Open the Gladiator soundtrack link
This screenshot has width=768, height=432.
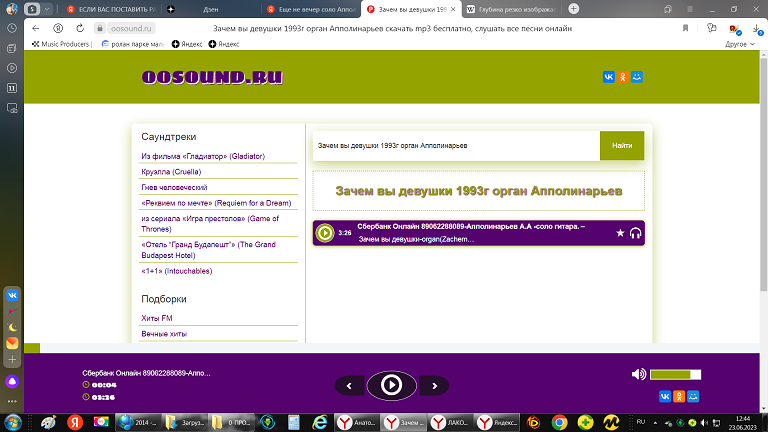pyautogui.click(x=203, y=156)
